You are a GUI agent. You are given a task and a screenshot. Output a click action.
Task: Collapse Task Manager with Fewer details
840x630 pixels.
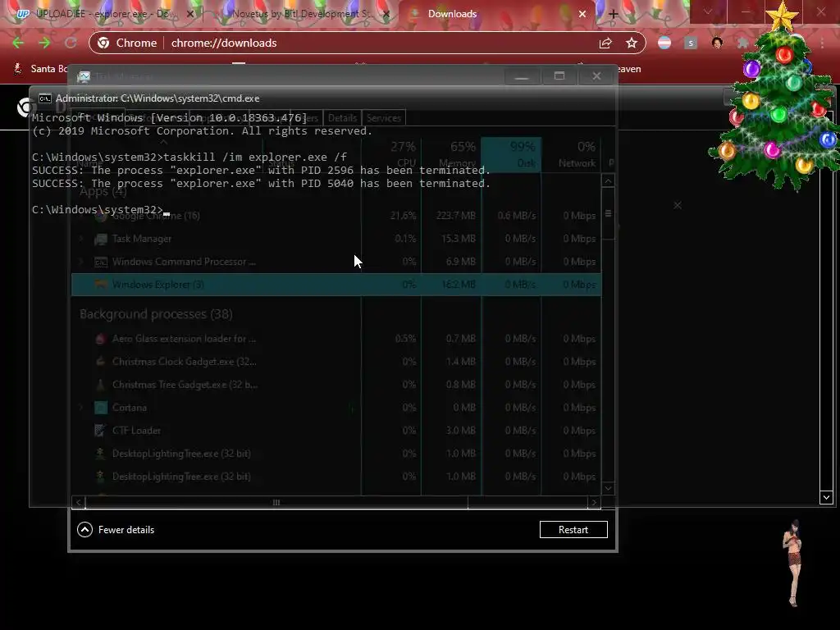pyautogui.click(x=116, y=530)
